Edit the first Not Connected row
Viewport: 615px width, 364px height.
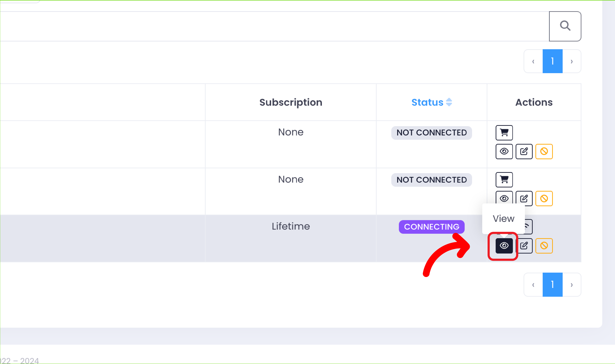[524, 152]
